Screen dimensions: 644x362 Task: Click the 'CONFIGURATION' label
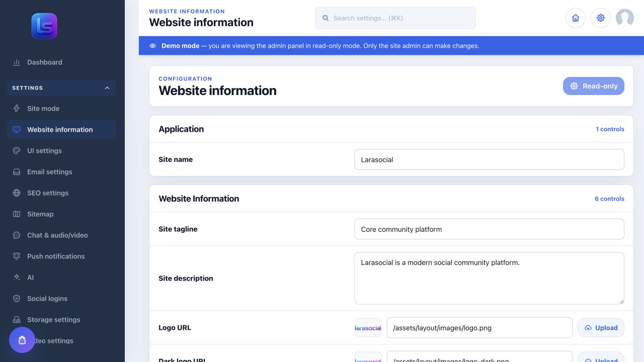185,79
